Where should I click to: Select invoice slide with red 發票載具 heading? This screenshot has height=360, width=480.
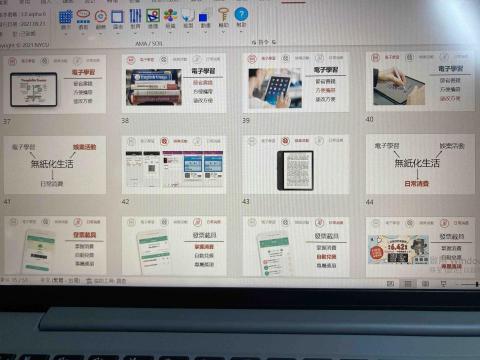pyautogui.click(x=55, y=245)
